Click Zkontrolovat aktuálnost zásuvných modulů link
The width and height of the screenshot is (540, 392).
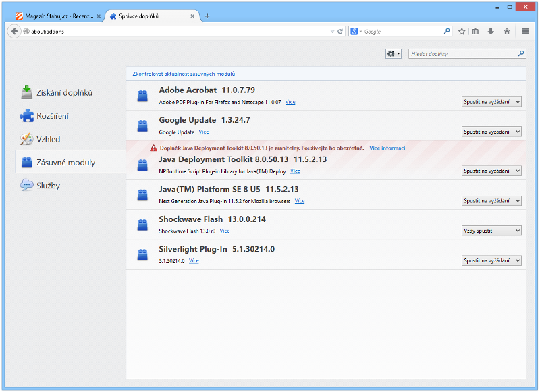(184, 74)
